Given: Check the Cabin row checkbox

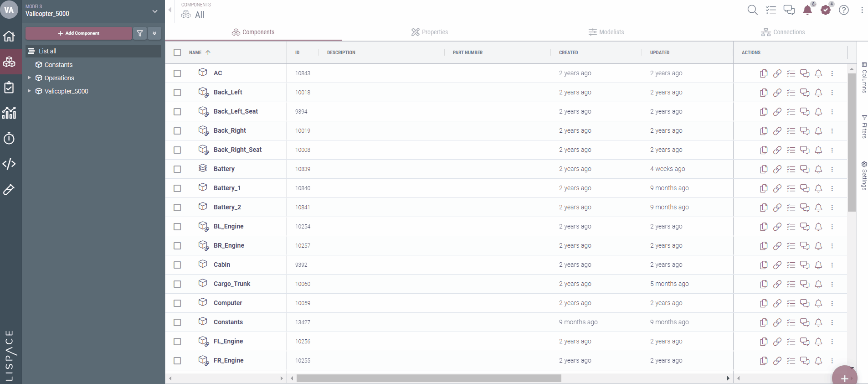Looking at the screenshot, I should tap(177, 265).
